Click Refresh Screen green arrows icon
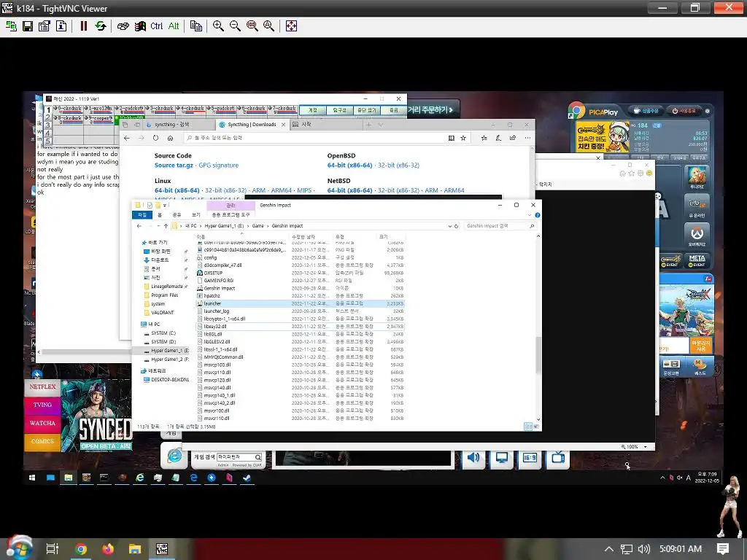 click(101, 26)
